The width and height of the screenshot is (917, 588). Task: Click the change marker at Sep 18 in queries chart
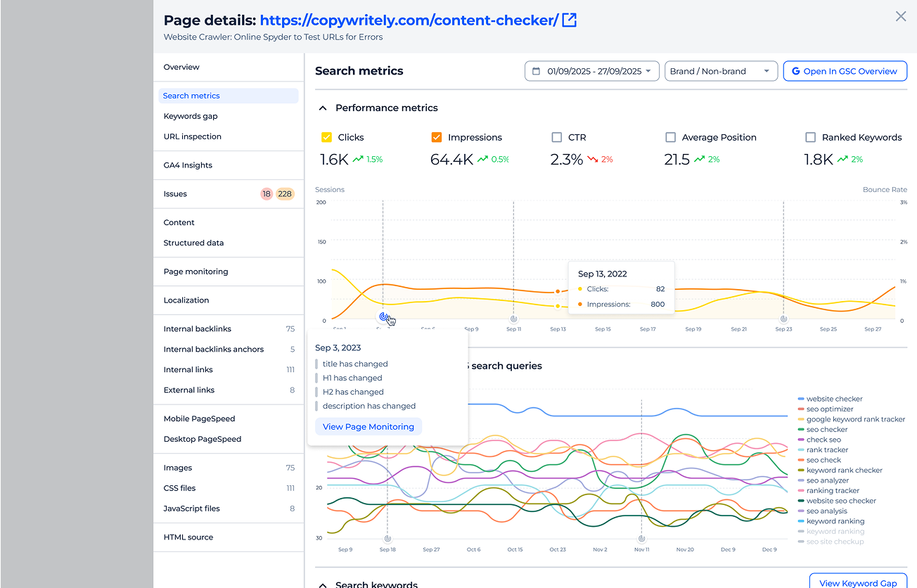pos(386,538)
